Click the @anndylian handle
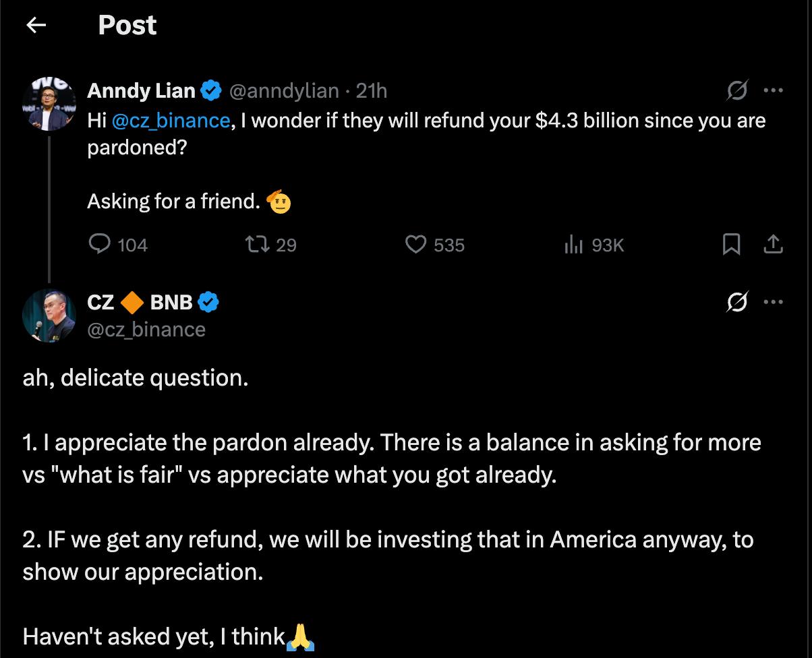 (x=284, y=90)
